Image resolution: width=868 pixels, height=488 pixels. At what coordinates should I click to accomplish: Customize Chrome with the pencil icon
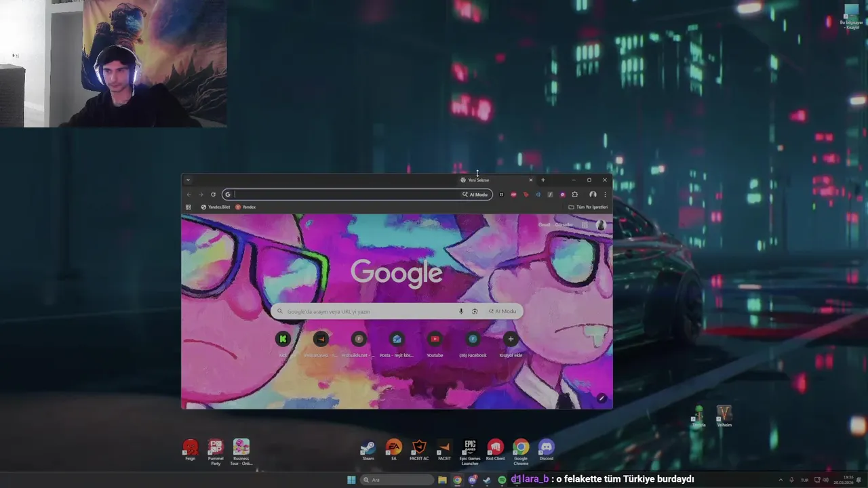[601, 398]
